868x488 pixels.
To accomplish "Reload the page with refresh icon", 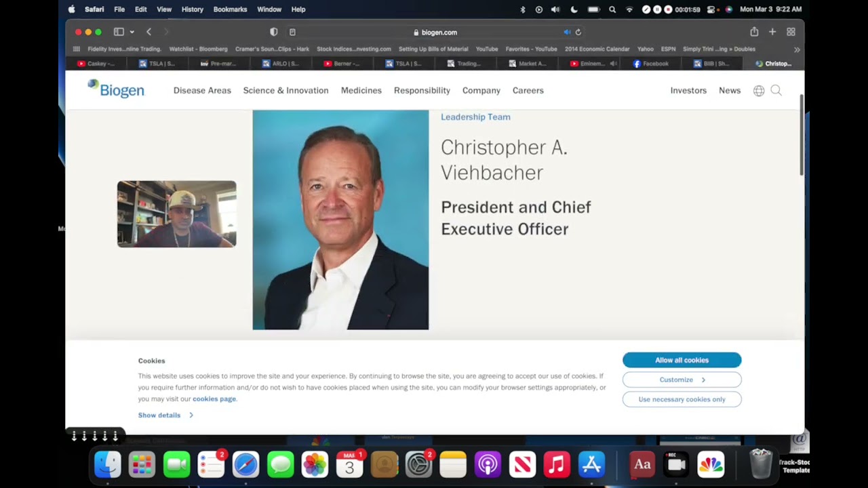I will (x=578, y=32).
